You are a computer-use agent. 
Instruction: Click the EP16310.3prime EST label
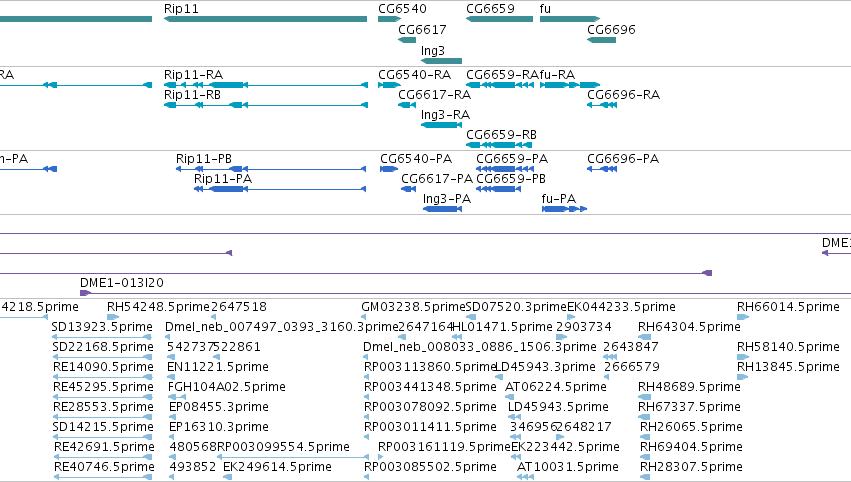point(219,428)
